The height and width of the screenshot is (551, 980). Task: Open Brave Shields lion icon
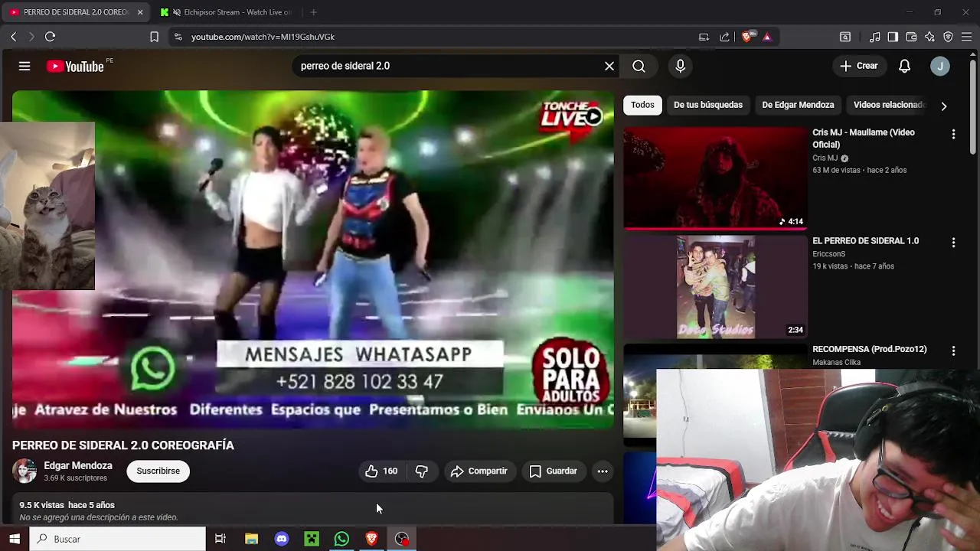coord(747,37)
